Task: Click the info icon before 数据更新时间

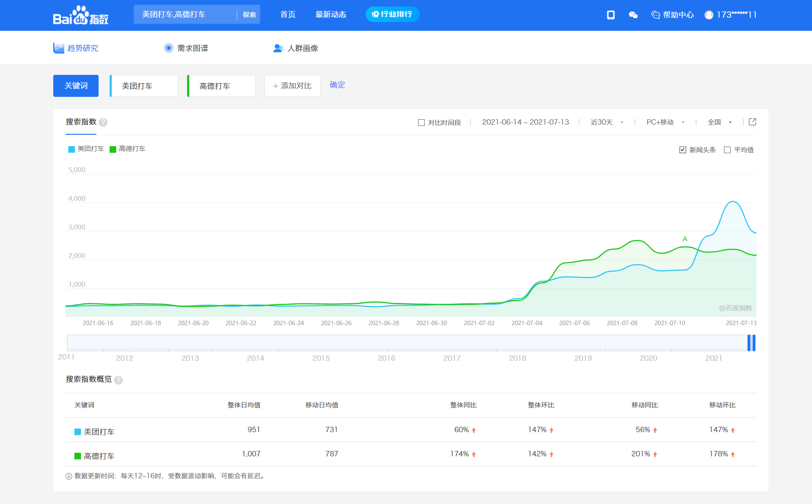Action: (69, 476)
